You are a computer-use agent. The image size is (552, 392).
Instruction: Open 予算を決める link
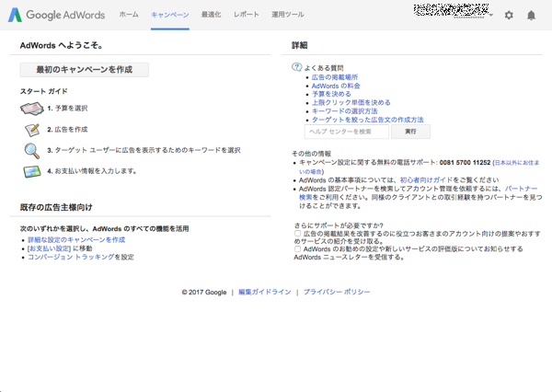[x=331, y=94]
